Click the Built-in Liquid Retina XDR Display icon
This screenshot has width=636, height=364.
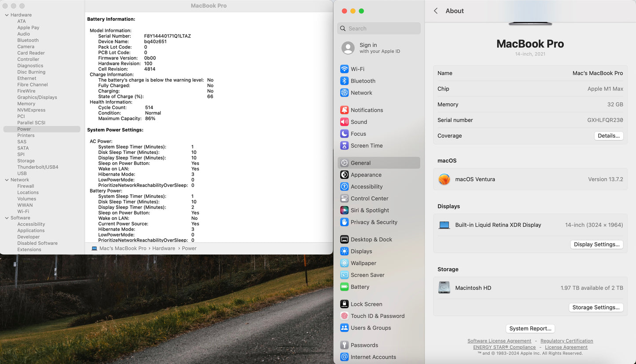click(444, 225)
